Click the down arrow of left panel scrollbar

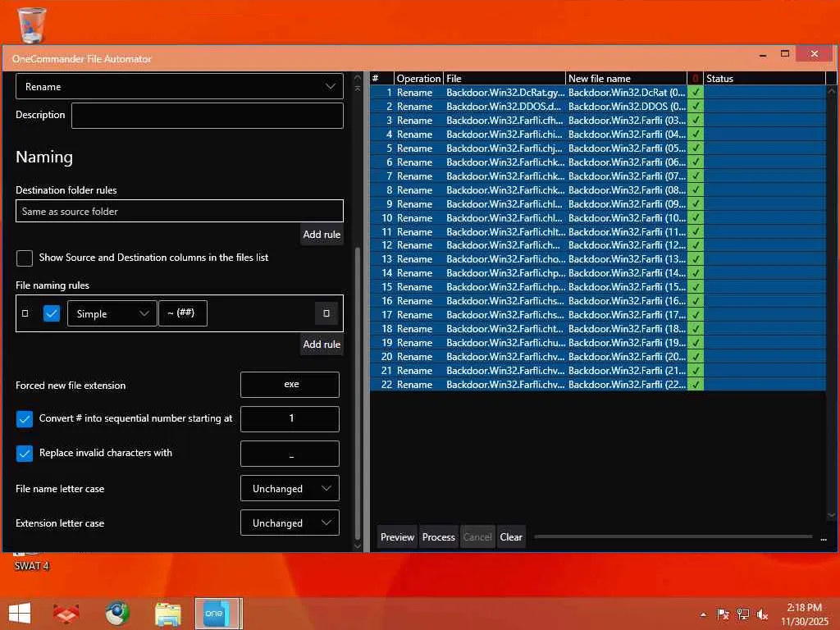pos(358,546)
